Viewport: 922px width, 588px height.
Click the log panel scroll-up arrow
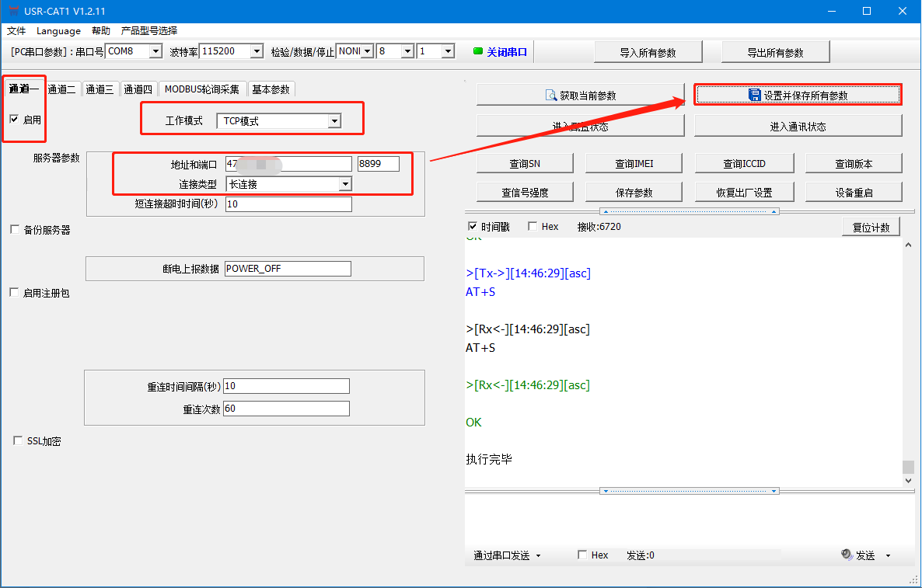click(908, 245)
